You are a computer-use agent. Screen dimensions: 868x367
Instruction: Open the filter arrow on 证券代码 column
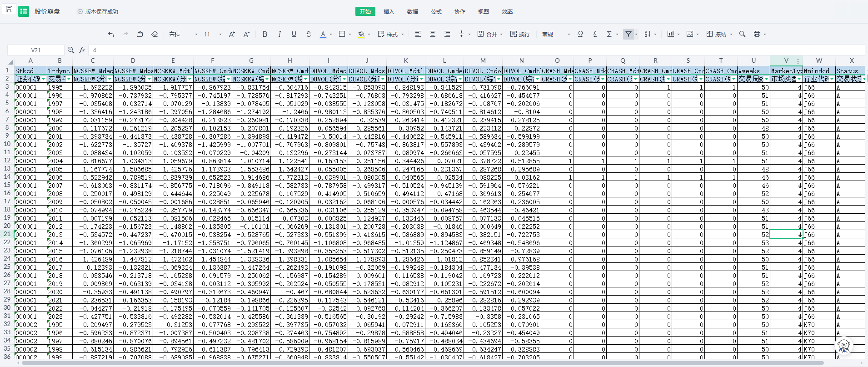44,79
